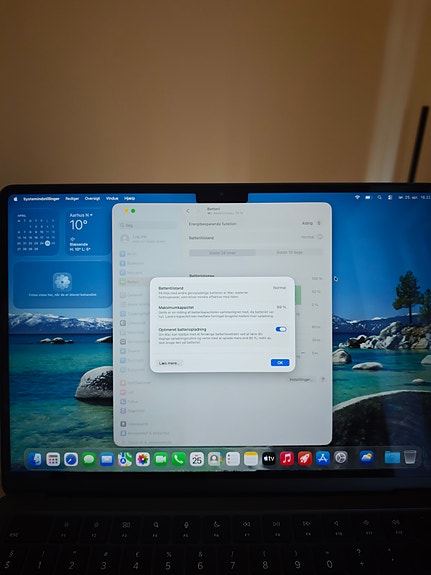This screenshot has height=575, width=431.
Task: Open the Apple menu logo
Action: pyautogui.click(x=15, y=199)
